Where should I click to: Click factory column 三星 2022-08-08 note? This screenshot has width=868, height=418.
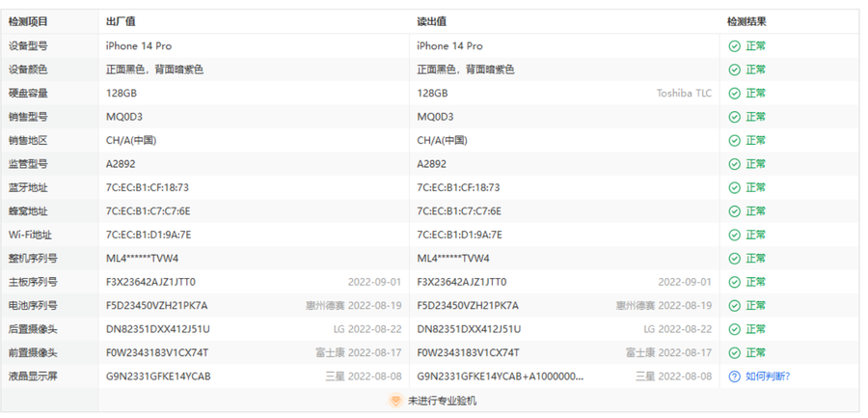(x=364, y=376)
